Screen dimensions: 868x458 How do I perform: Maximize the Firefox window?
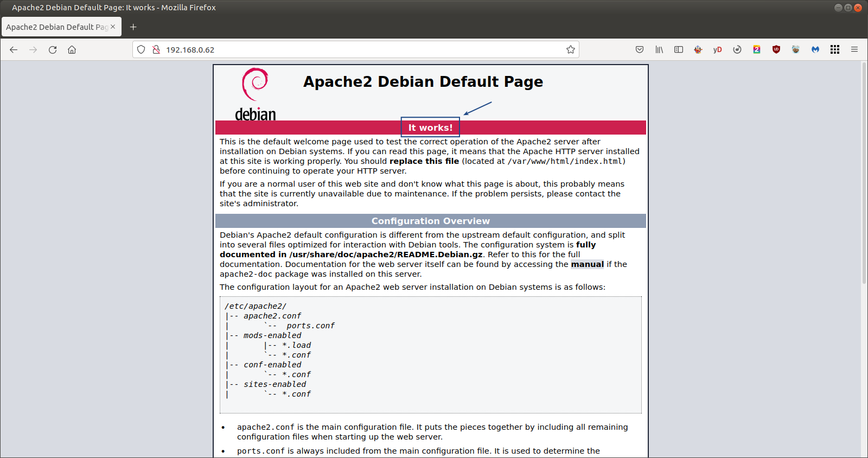(848, 8)
